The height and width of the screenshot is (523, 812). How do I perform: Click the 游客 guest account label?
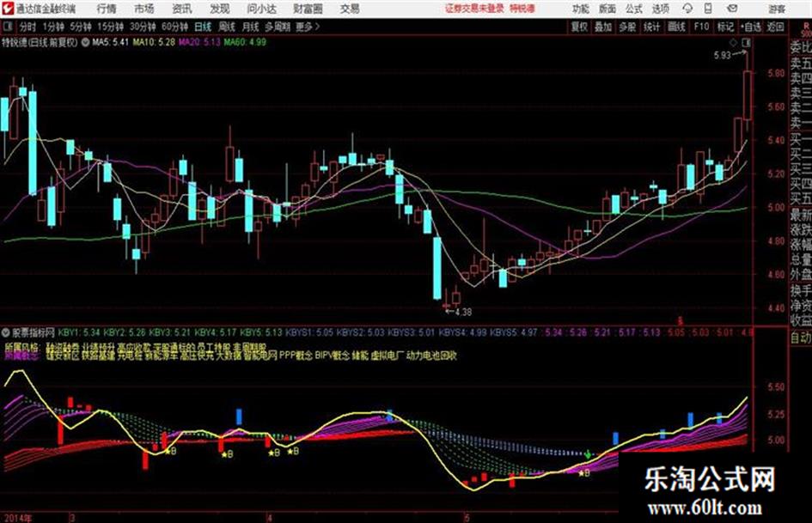(x=777, y=9)
